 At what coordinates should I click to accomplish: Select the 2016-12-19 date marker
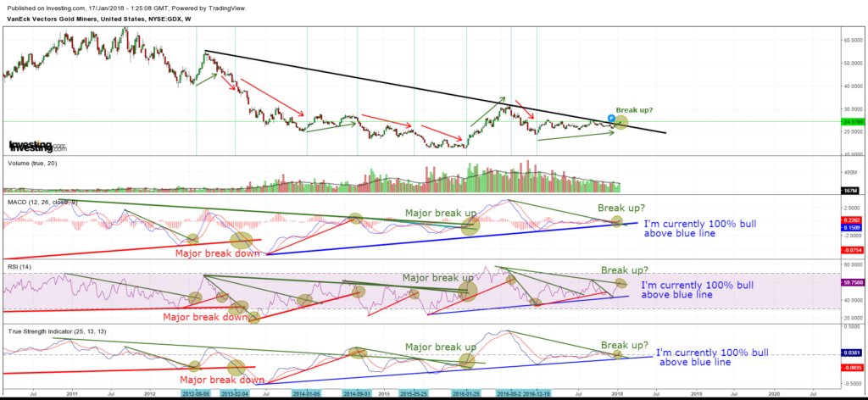(x=538, y=393)
